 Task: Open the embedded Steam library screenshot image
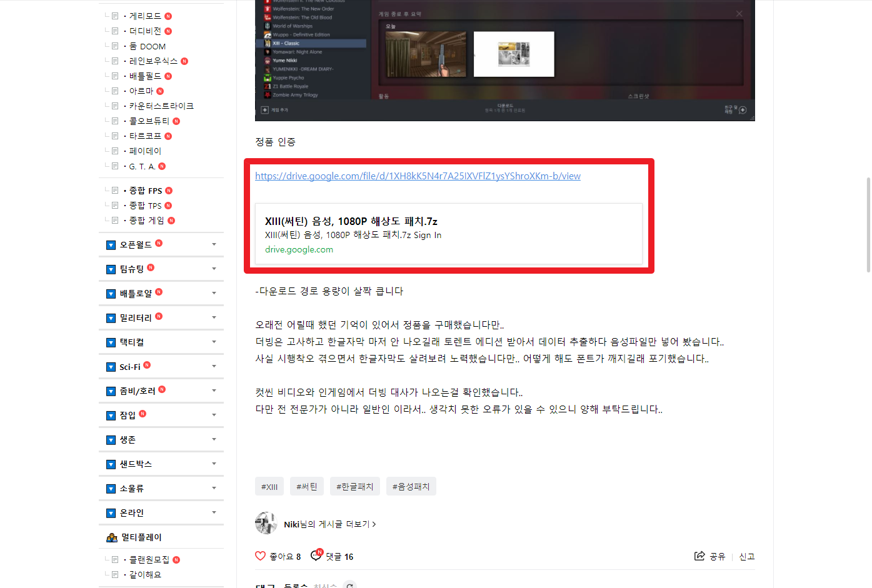[505, 60]
